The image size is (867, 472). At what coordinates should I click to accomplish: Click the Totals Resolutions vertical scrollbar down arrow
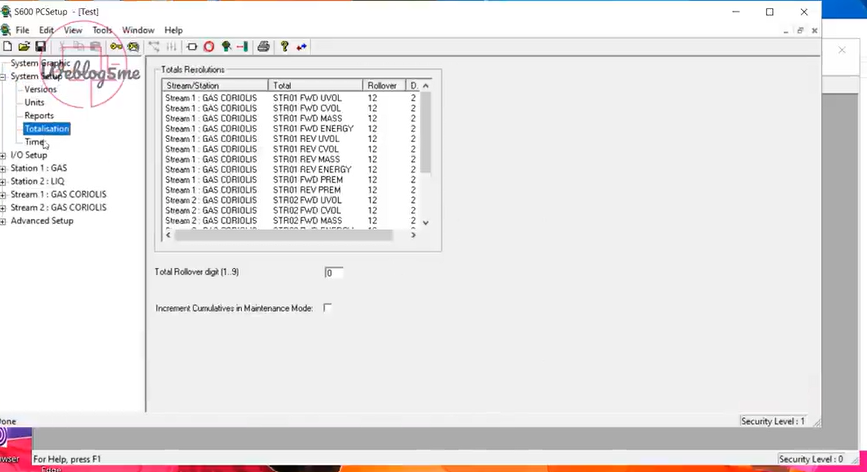point(425,223)
